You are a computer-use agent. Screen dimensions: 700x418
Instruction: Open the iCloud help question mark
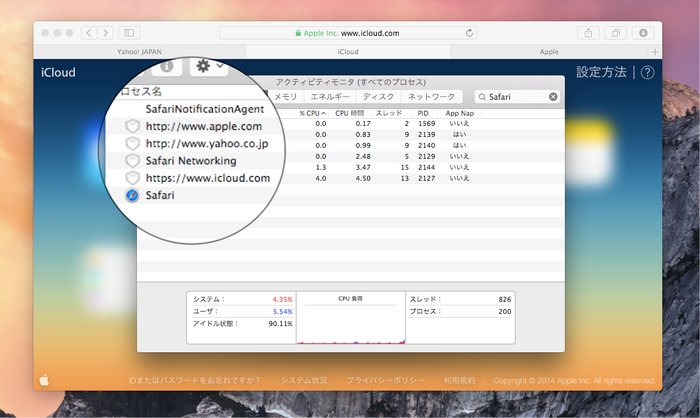[x=647, y=72]
